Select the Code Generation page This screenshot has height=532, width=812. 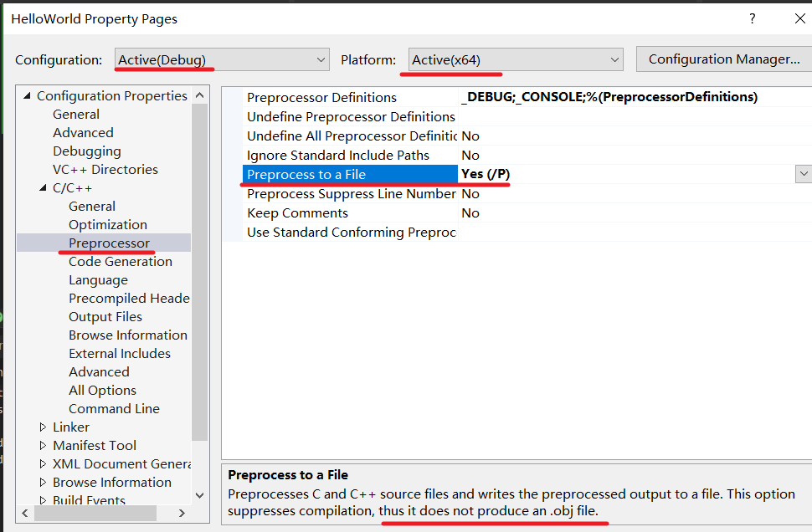121,262
